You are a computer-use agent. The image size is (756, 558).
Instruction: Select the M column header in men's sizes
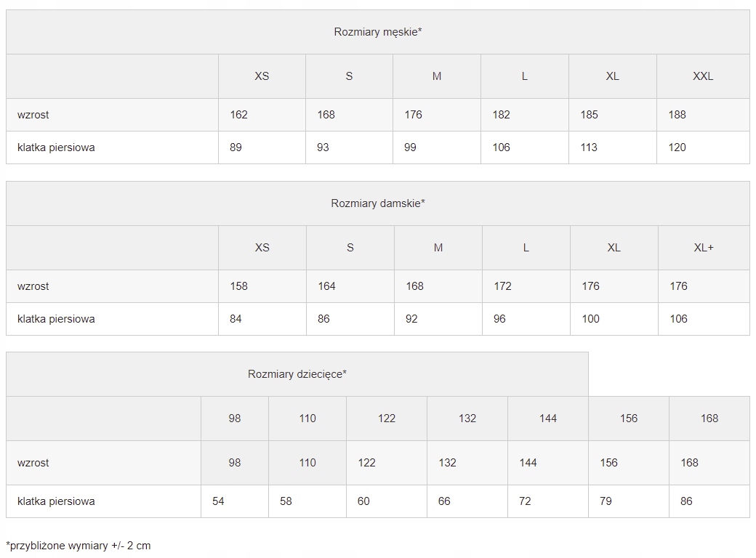pyautogui.click(x=436, y=76)
